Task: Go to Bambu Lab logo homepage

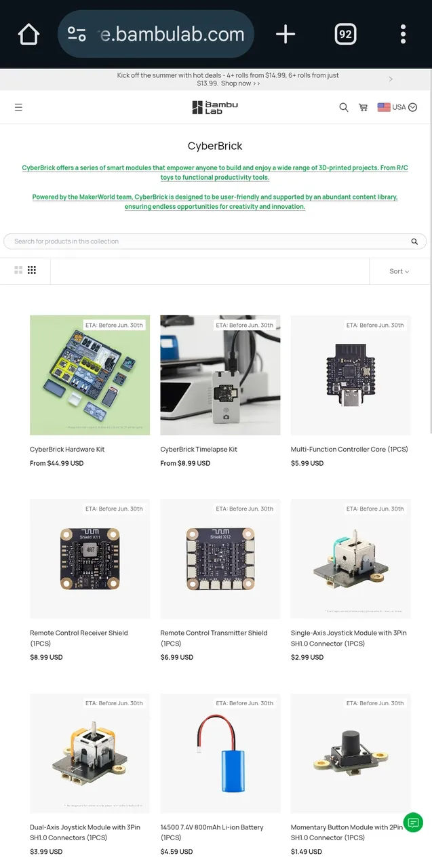Action: pos(215,107)
